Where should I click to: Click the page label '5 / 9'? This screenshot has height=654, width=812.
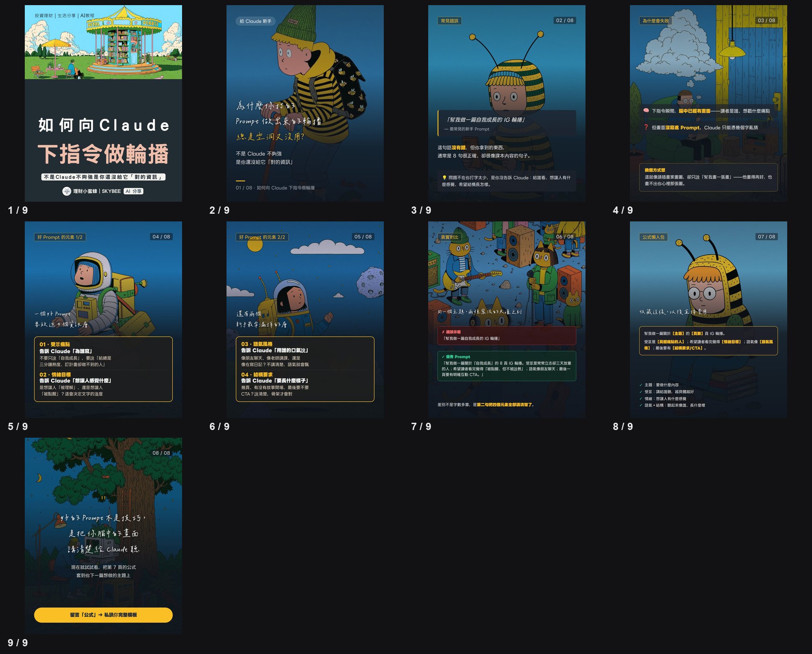click(18, 427)
